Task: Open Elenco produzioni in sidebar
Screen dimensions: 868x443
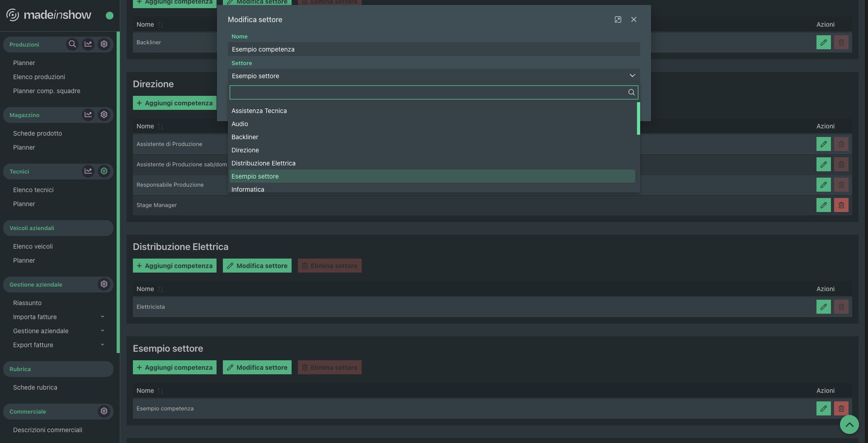Action: (x=39, y=77)
